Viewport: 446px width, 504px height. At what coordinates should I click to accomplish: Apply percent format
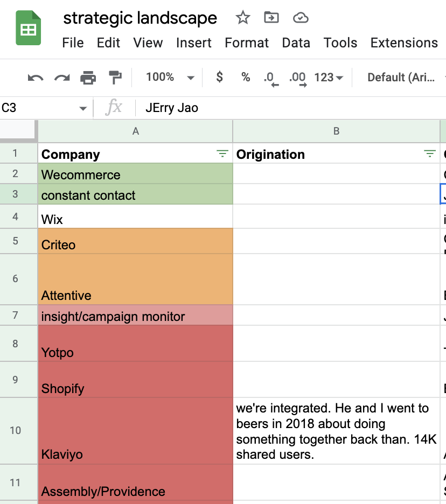point(246,77)
